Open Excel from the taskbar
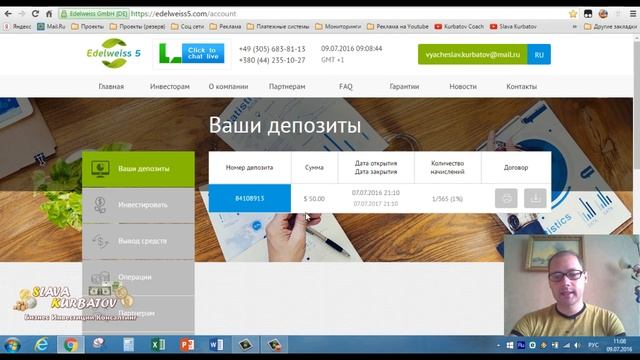The height and width of the screenshot is (360, 640). (x=158, y=345)
